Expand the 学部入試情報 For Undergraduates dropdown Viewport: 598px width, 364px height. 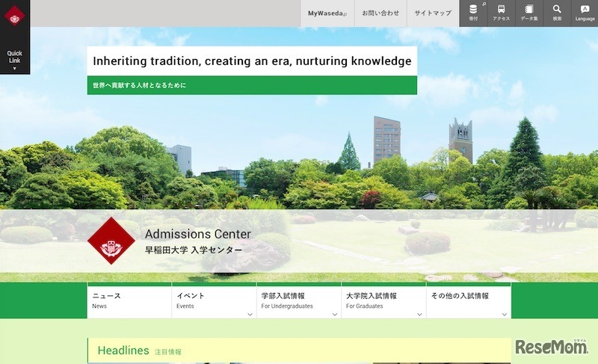tap(334, 314)
